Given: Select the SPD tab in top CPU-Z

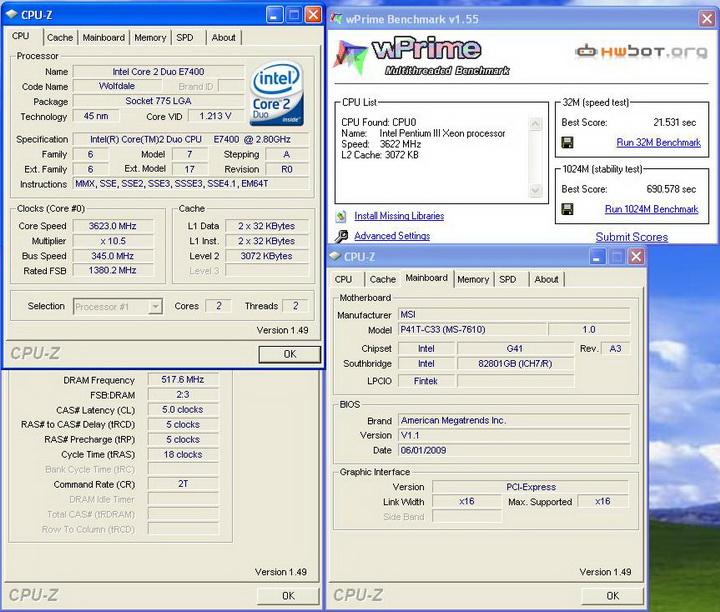Looking at the screenshot, I should click(185, 38).
